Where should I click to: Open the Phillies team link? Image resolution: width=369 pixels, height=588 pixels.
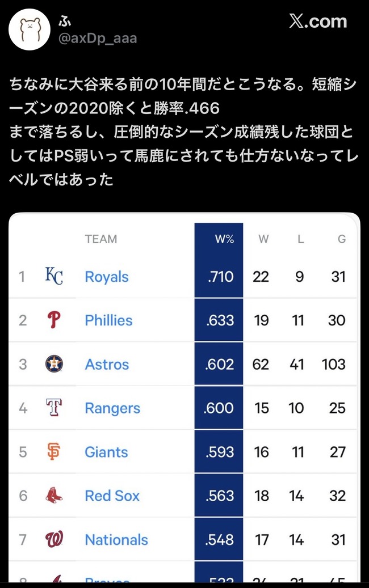[108, 320]
